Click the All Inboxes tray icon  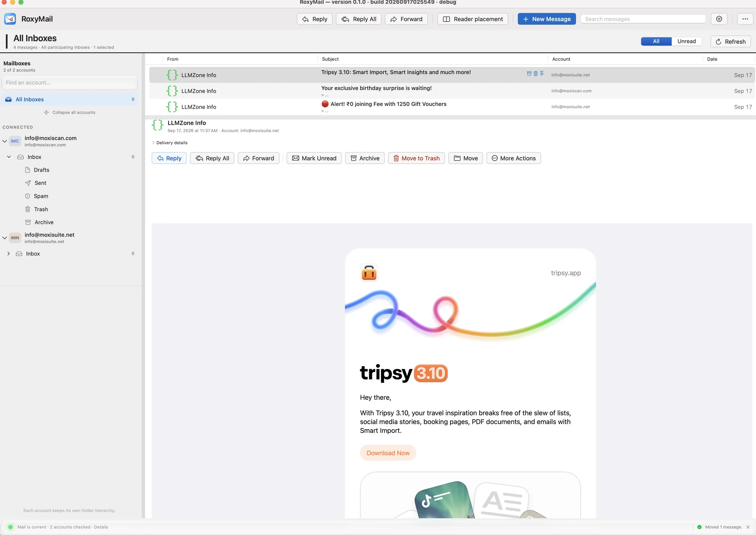8,100
